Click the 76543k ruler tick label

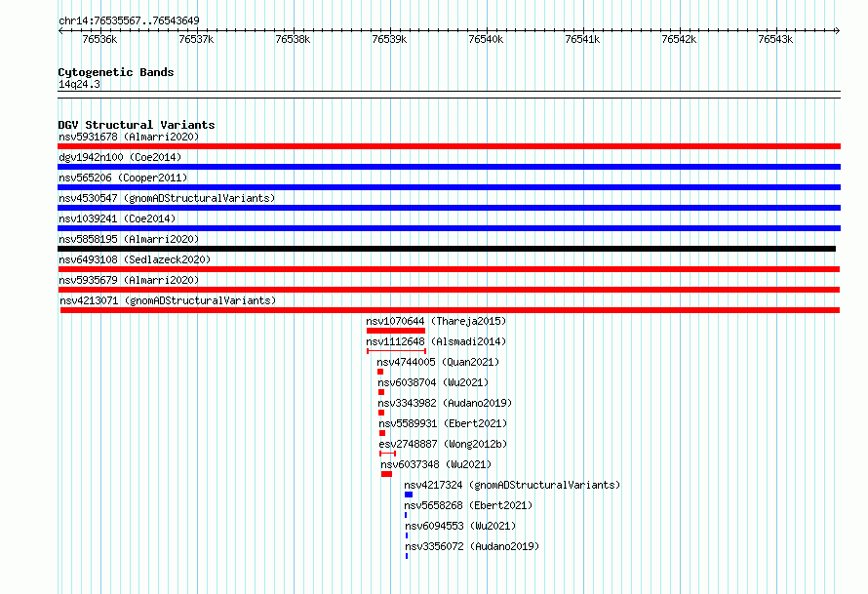coord(775,39)
